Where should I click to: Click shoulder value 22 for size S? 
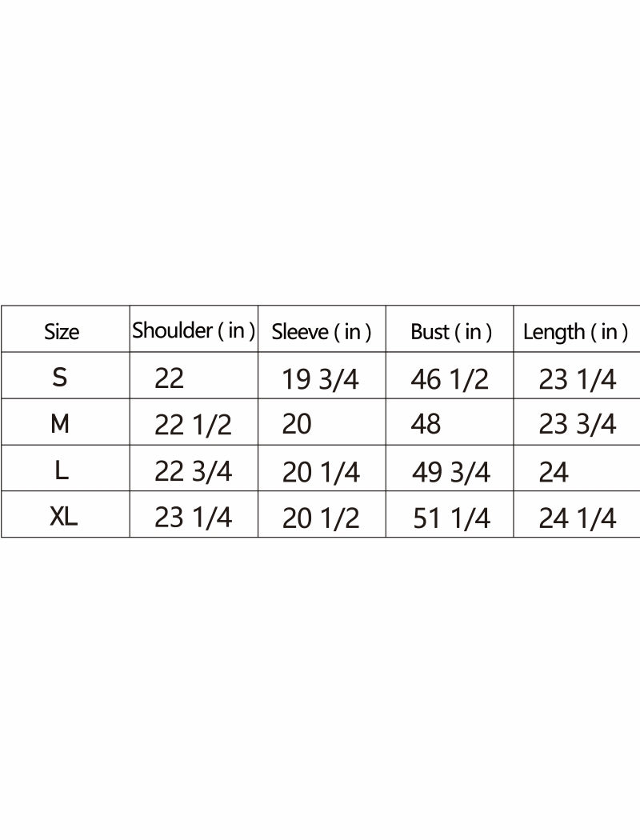click(169, 378)
